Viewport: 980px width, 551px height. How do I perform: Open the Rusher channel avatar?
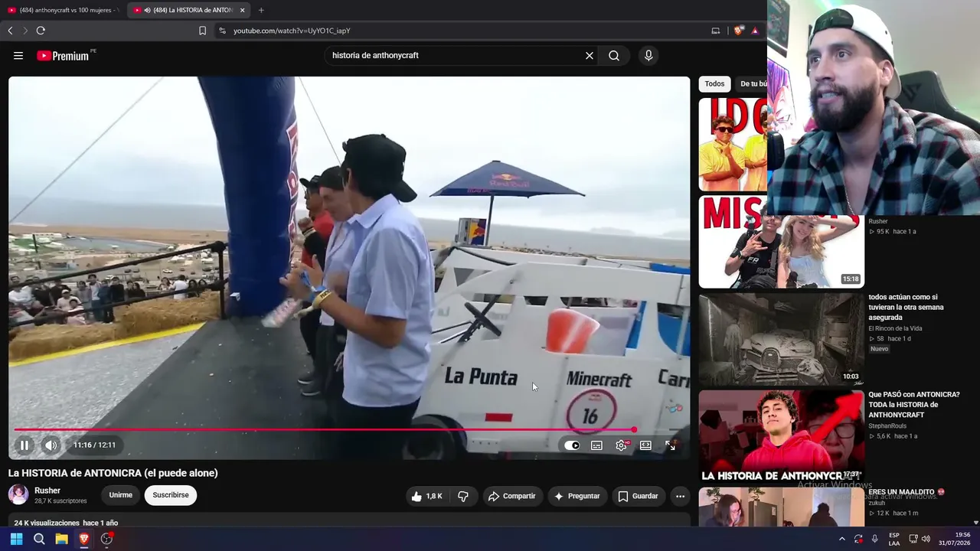[x=18, y=494]
